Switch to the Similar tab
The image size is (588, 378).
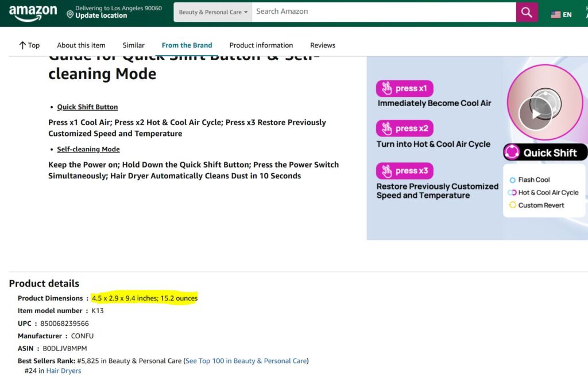point(133,45)
